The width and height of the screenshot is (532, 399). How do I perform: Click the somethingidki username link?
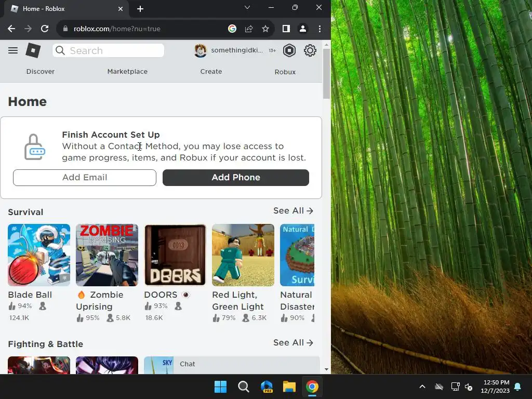[x=237, y=50]
